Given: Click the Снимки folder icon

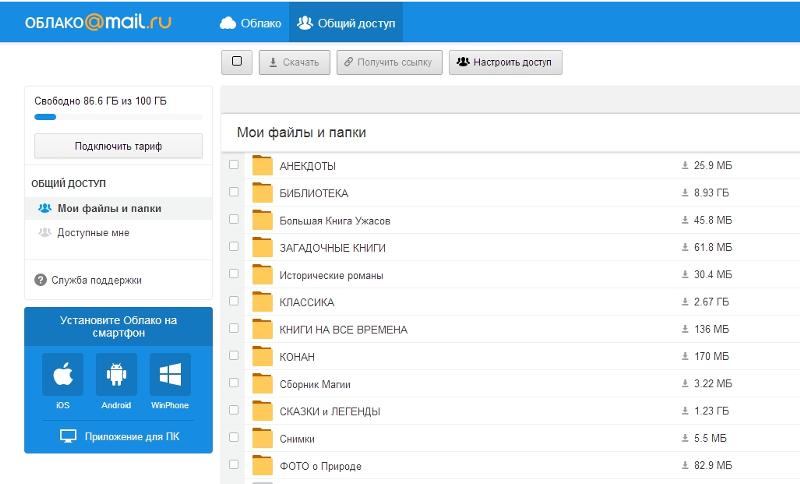Looking at the screenshot, I should pyautogui.click(x=263, y=438).
